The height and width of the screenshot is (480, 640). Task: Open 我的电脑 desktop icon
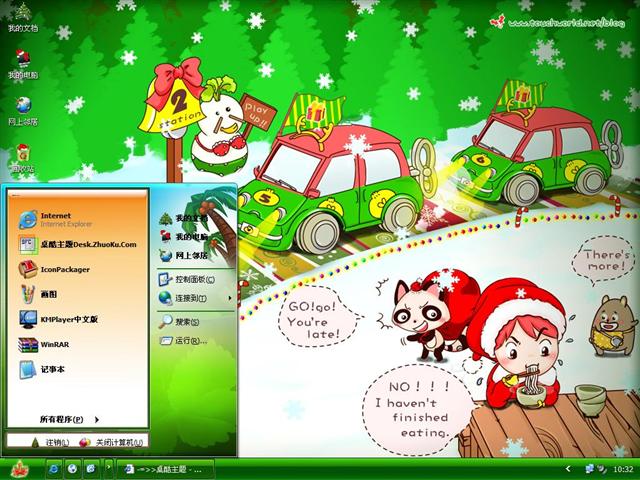[23, 64]
